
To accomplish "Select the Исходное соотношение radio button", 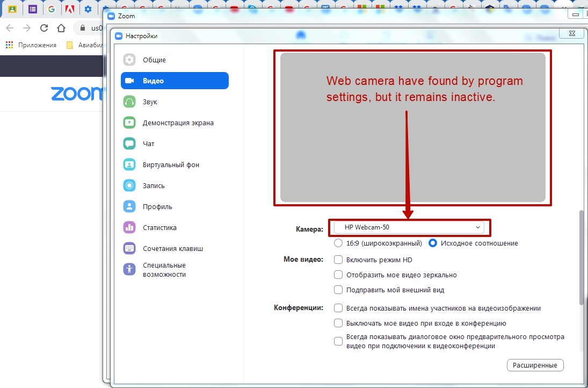I will pyautogui.click(x=433, y=243).
